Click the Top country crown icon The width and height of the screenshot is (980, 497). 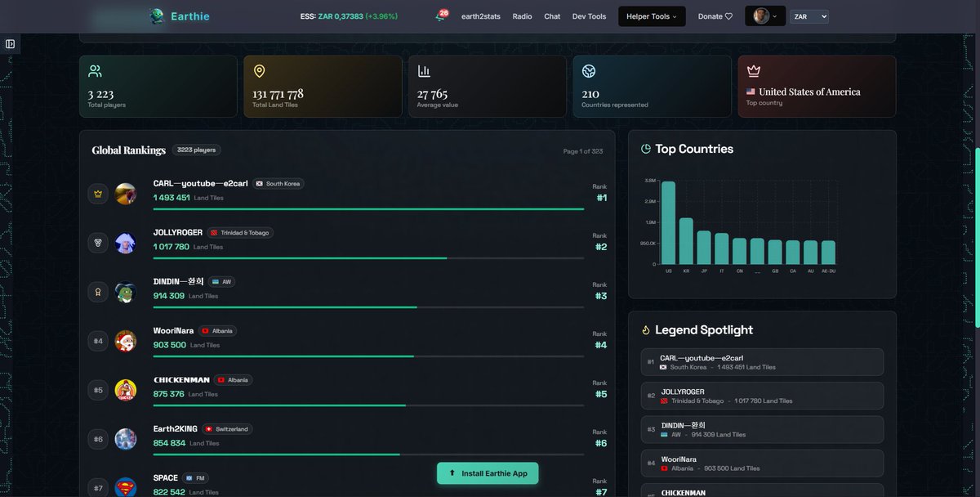pos(754,71)
